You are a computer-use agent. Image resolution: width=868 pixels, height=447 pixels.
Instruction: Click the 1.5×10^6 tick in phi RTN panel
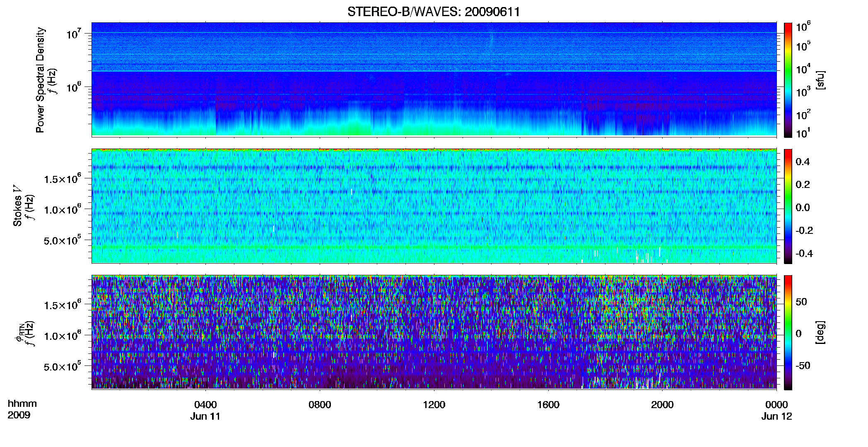(63, 305)
